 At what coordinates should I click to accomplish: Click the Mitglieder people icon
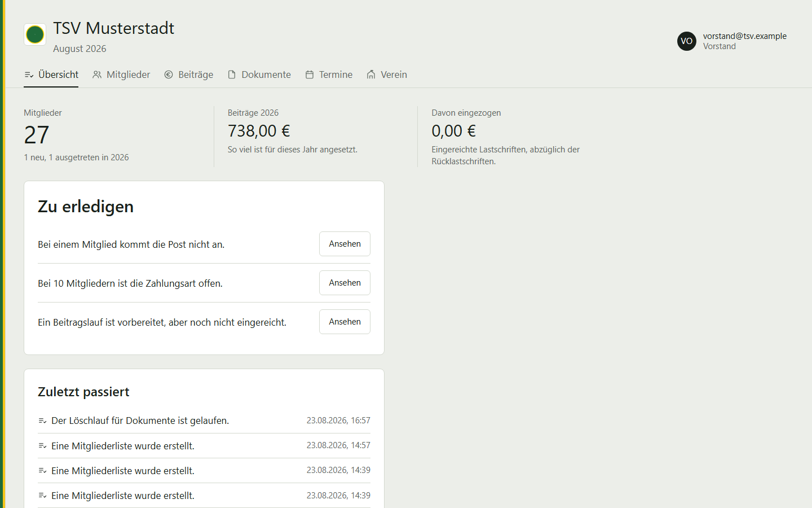click(97, 75)
